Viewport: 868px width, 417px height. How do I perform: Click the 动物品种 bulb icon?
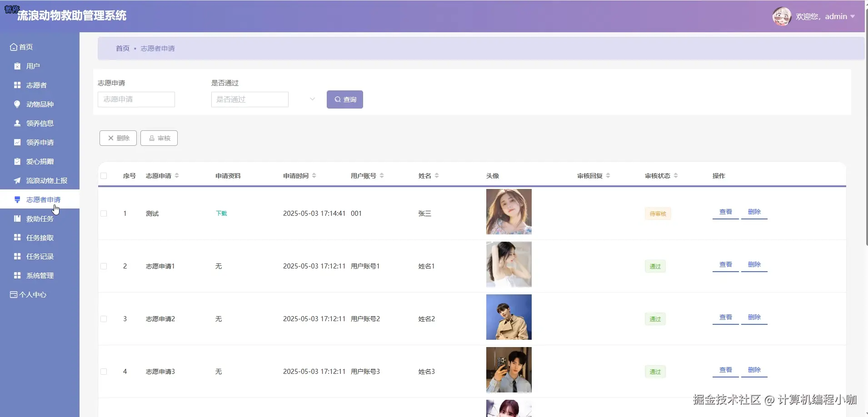coord(17,104)
